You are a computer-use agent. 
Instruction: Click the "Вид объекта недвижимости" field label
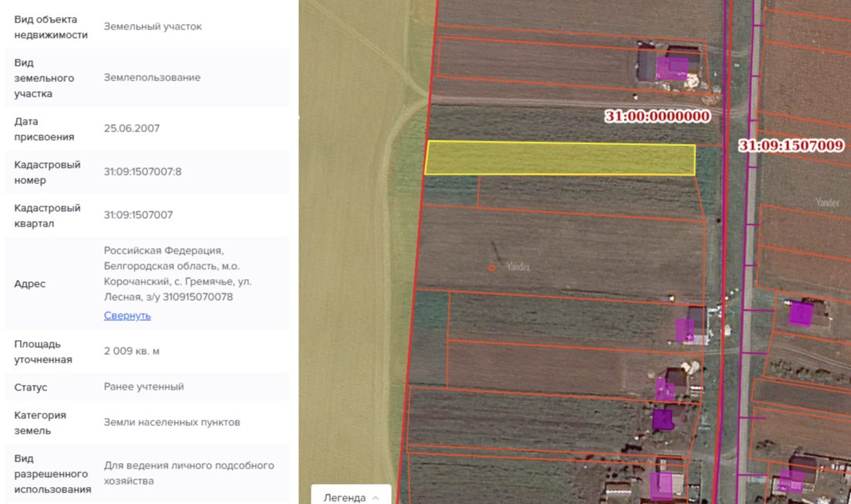pos(50,27)
